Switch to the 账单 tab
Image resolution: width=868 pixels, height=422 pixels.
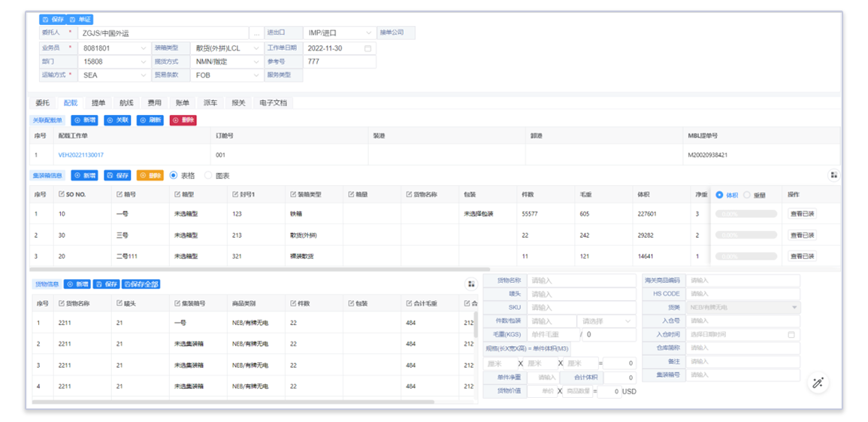[x=183, y=103]
